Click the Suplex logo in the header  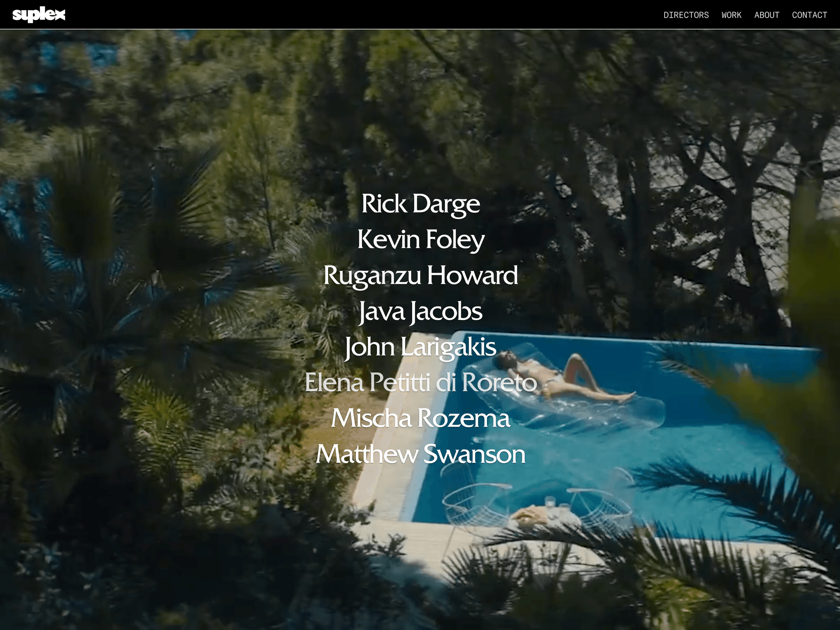pos(39,15)
